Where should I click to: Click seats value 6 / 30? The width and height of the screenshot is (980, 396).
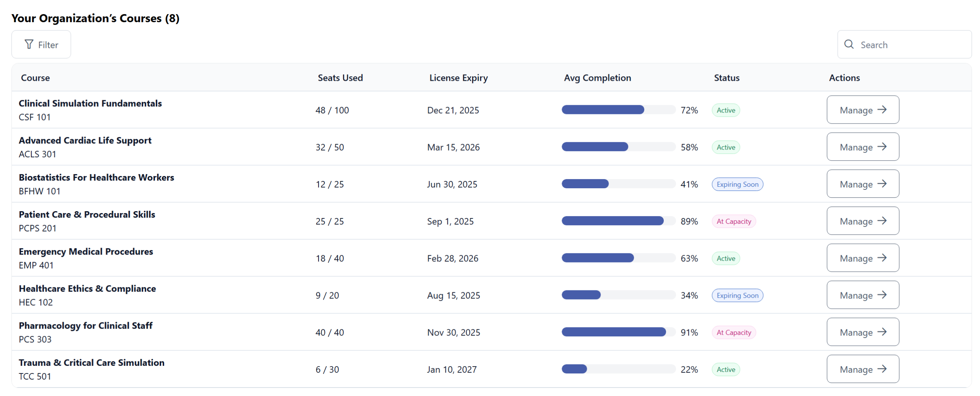(327, 370)
